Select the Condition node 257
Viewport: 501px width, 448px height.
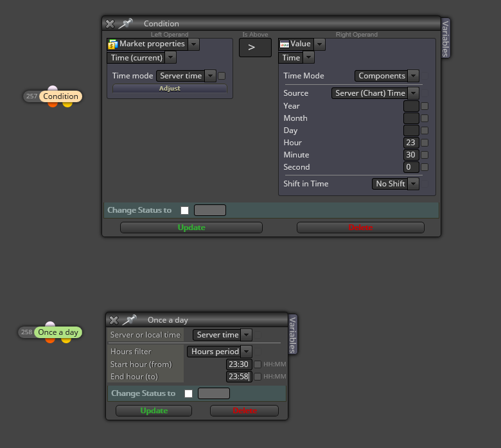(53, 96)
